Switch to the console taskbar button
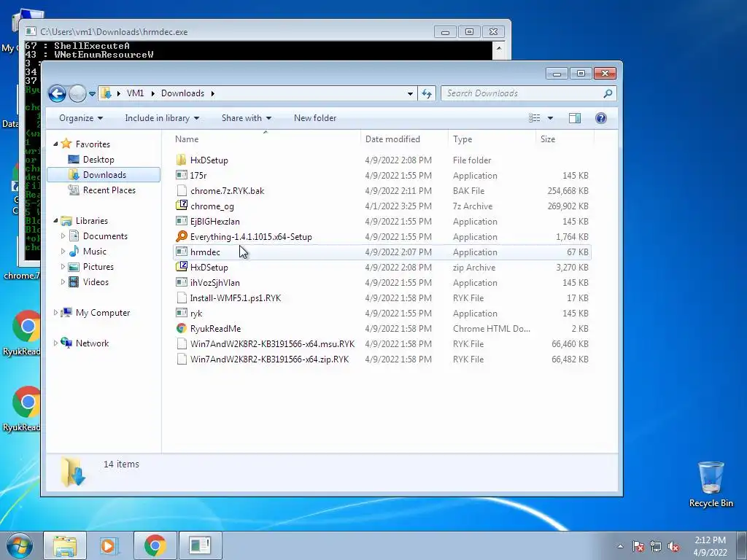The width and height of the screenshot is (747, 560). [200, 545]
